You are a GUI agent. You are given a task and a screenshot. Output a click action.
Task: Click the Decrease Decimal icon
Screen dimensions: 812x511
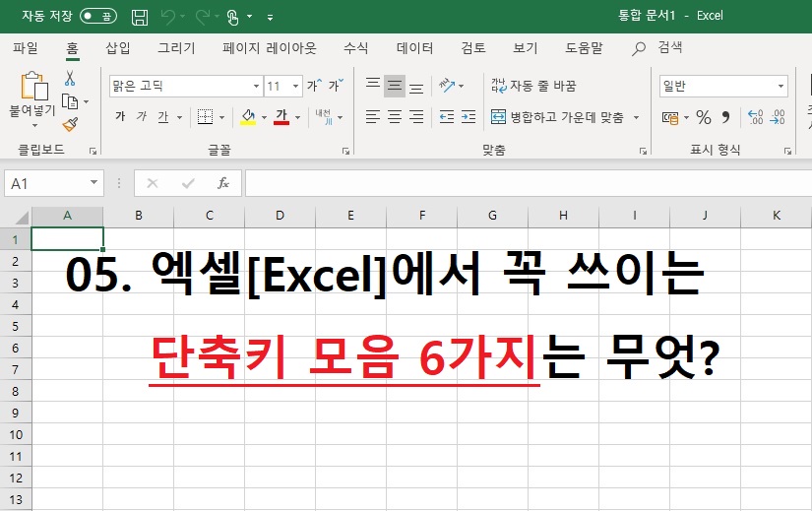tap(778, 117)
